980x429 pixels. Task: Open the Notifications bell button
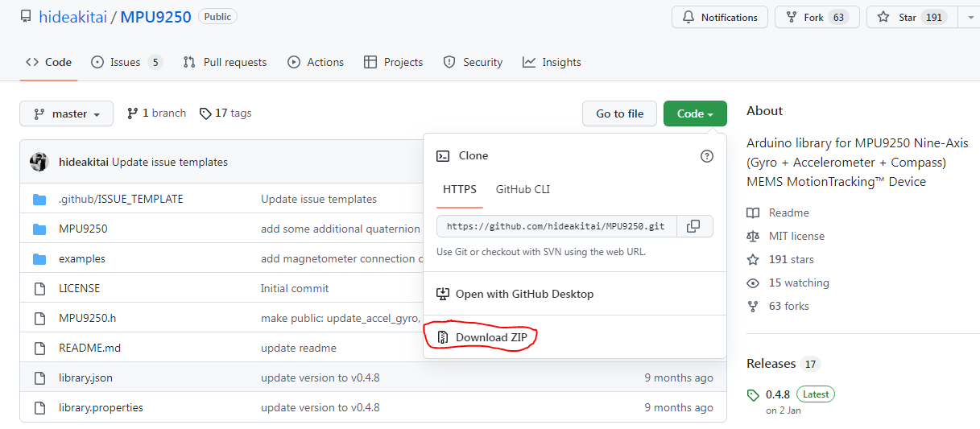(x=720, y=18)
